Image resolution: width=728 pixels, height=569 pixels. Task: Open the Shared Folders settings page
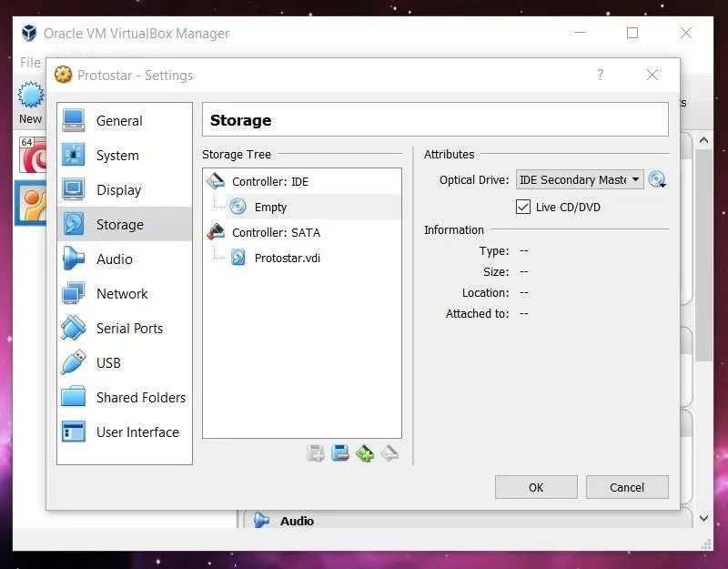(x=125, y=398)
